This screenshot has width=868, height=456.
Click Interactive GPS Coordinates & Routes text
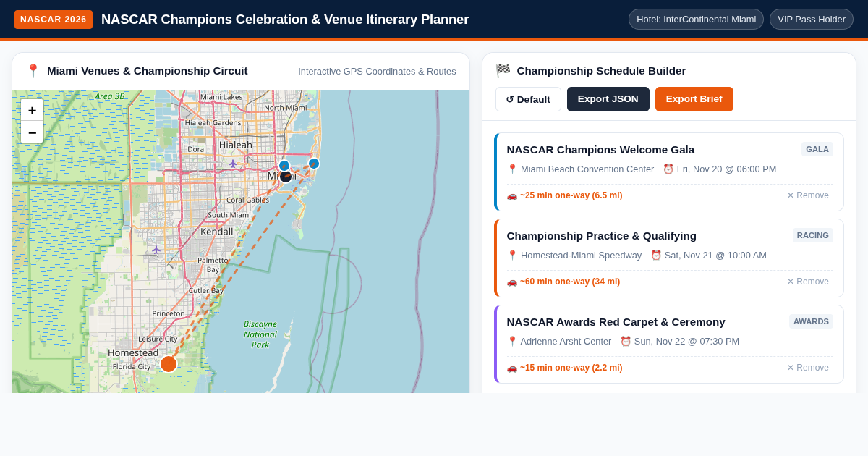(377, 71)
